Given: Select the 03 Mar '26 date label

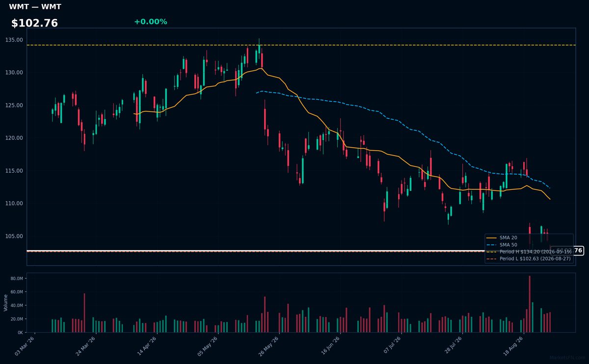Looking at the screenshot, I should coord(25,346).
